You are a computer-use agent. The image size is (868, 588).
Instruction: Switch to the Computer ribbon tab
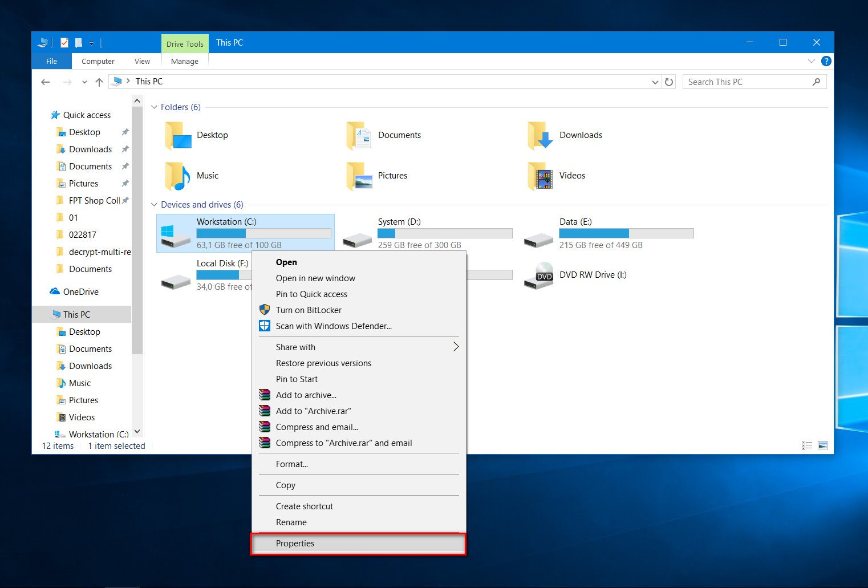[98, 61]
